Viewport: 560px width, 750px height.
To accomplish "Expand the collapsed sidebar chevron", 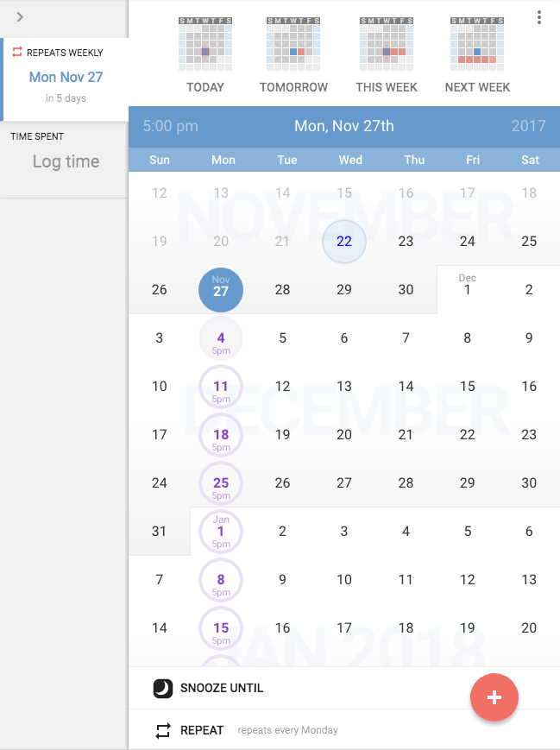I will (20, 17).
